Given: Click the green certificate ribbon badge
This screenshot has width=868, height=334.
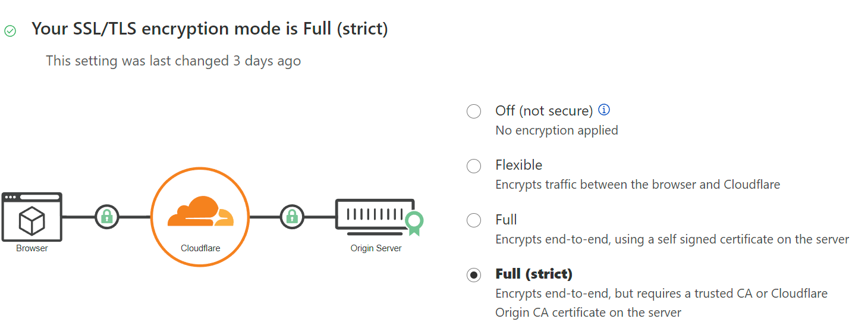Looking at the screenshot, I should tap(414, 223).
